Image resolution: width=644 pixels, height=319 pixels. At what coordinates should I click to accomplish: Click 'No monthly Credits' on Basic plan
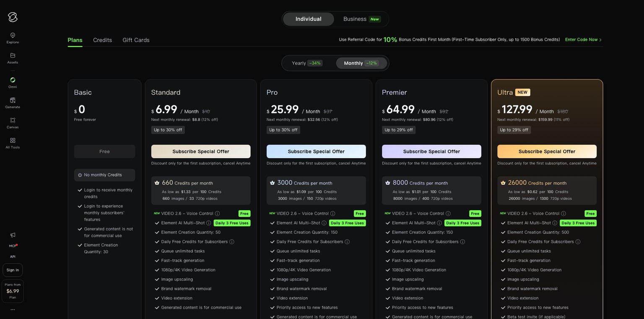tap(104, 175)
